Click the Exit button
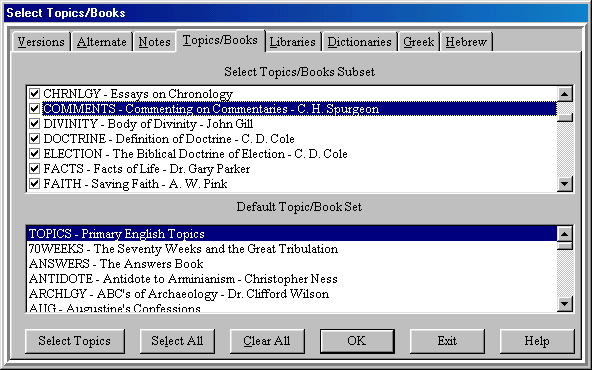This screenshot has width=592, height=370. pyautogui.click(x=447, y=341)
